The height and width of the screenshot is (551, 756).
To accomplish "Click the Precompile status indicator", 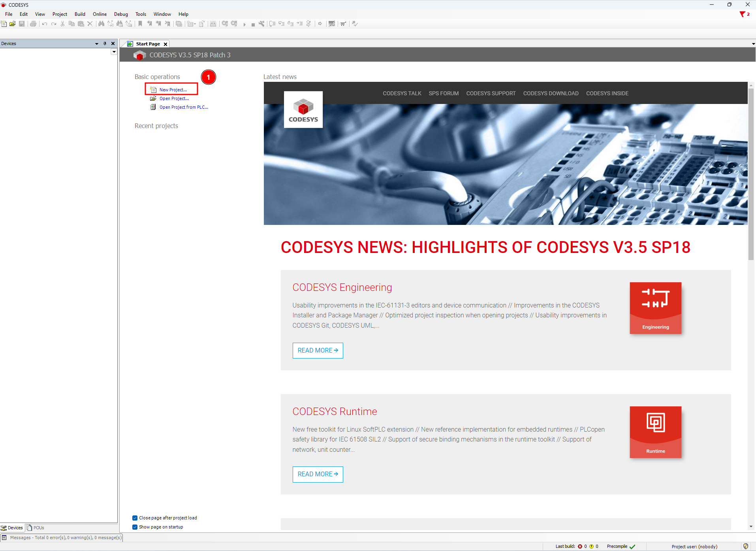I will pyautogui.click(x=621, y=546).
